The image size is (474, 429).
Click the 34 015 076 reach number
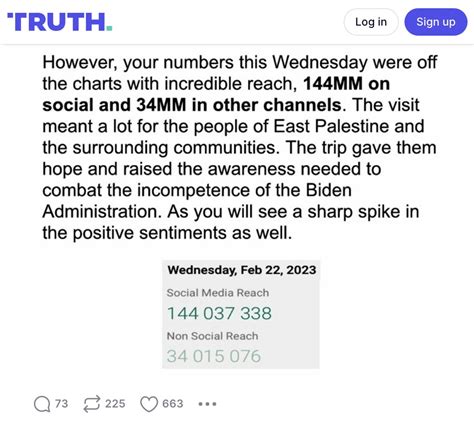point(214,356)
